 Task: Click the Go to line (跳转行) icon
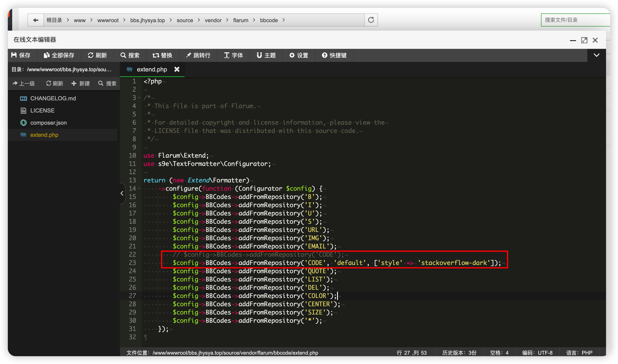tap(189, 55)
